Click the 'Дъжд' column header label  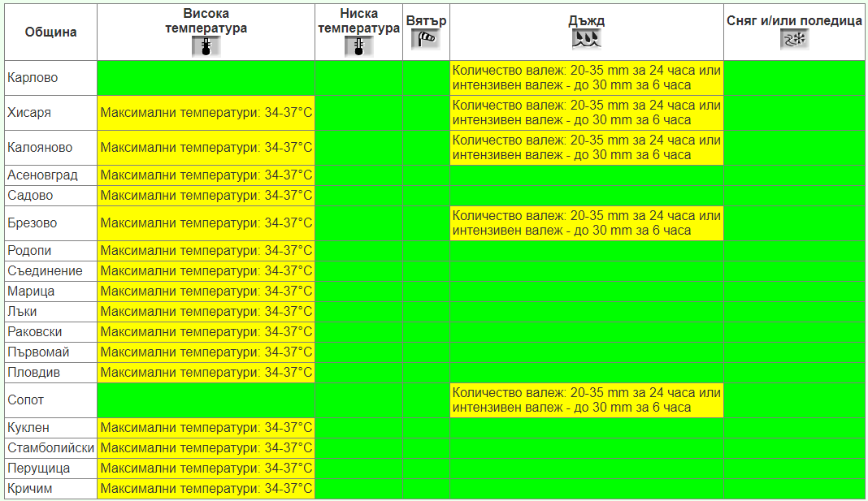(586, 21)
